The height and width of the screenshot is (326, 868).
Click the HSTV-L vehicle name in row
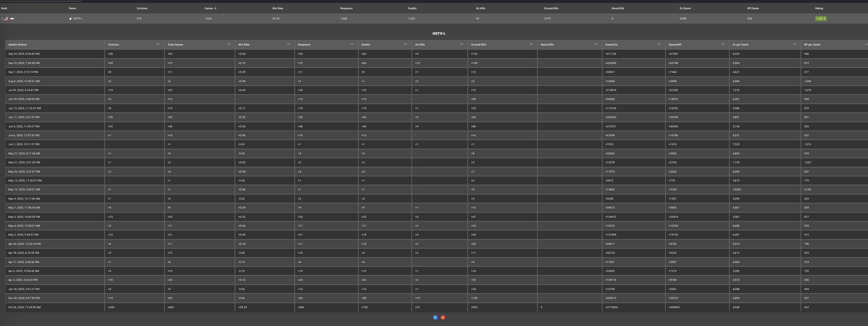pyautogui.click(x=78, y=18)
